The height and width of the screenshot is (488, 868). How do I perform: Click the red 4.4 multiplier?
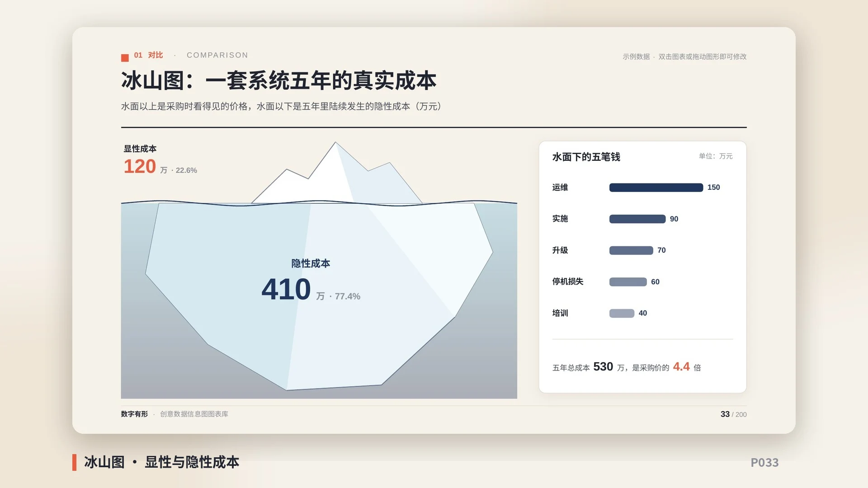(681, 366)
